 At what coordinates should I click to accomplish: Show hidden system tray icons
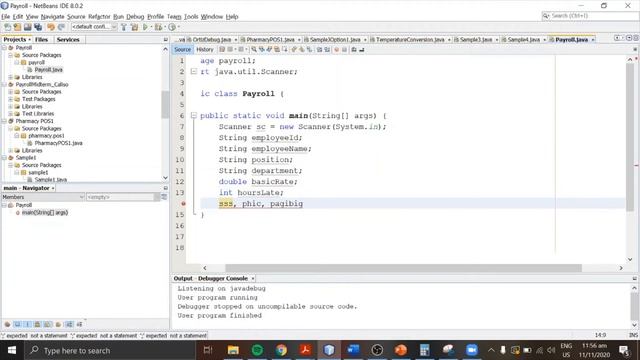click(x=491, y=350)
